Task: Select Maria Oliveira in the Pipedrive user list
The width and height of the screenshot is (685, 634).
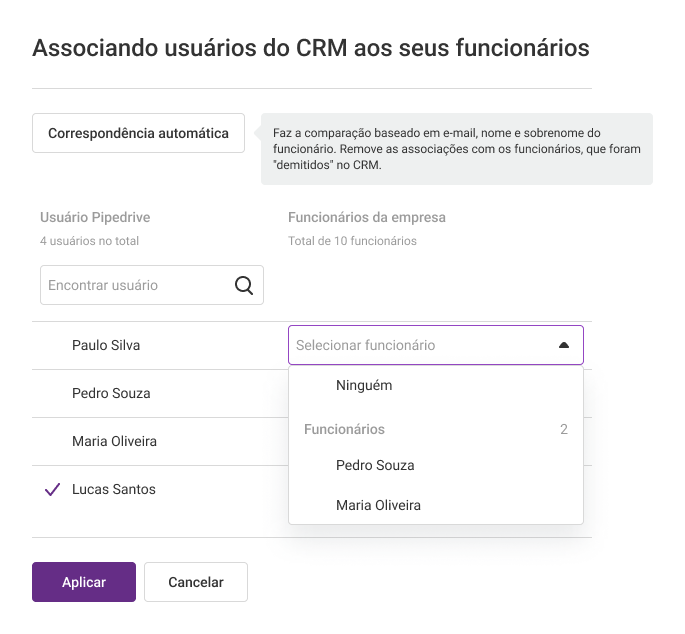Action: click(x=114, y=441)
